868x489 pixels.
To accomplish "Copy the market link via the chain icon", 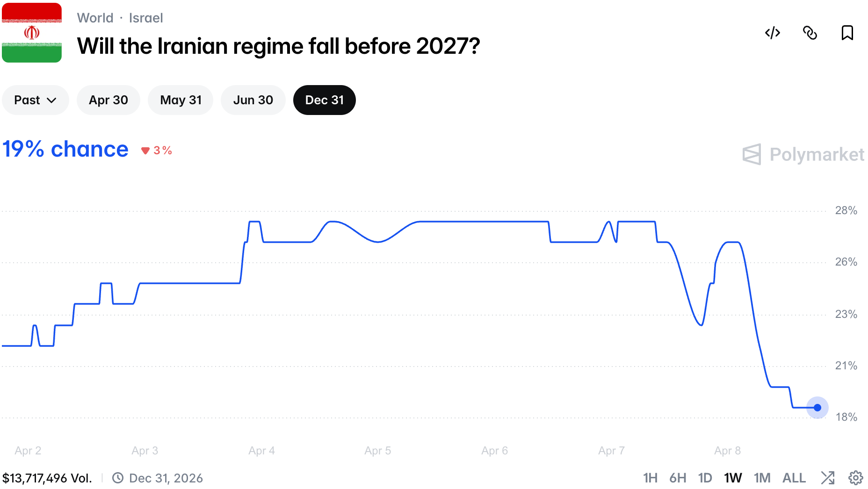I will (x=810, y=33).
